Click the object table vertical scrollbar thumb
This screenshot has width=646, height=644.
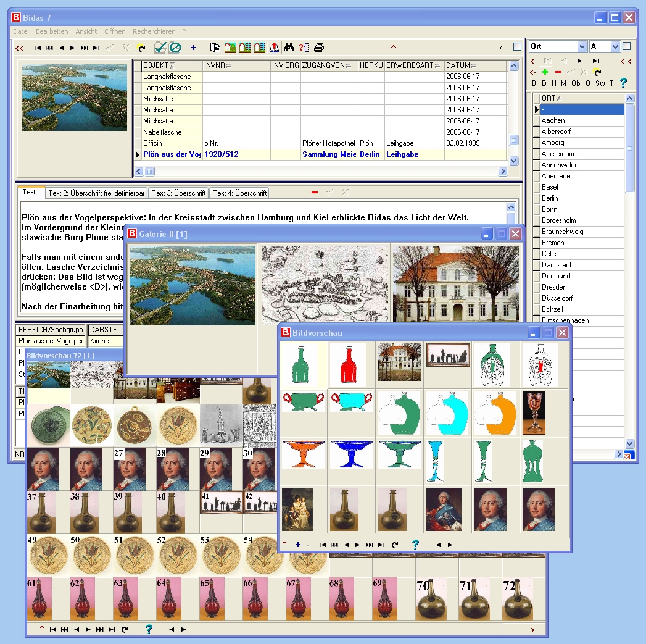point(513,140)
